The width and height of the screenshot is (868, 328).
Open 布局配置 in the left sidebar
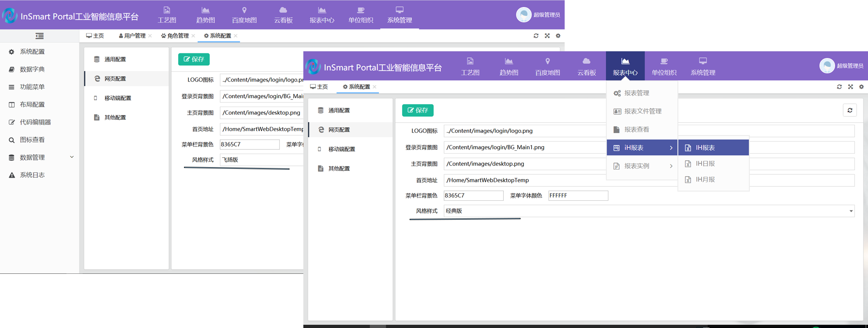(x=39, y=105)
